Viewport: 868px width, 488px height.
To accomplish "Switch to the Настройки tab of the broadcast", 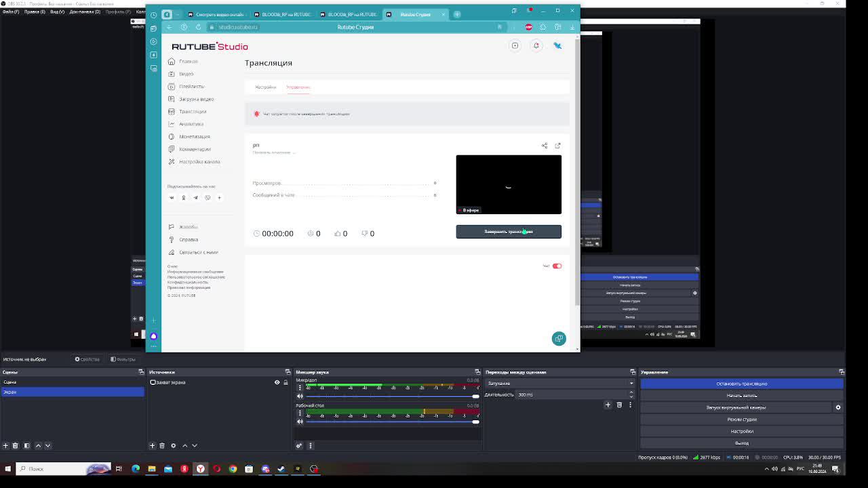I will [x=265, y=87].
